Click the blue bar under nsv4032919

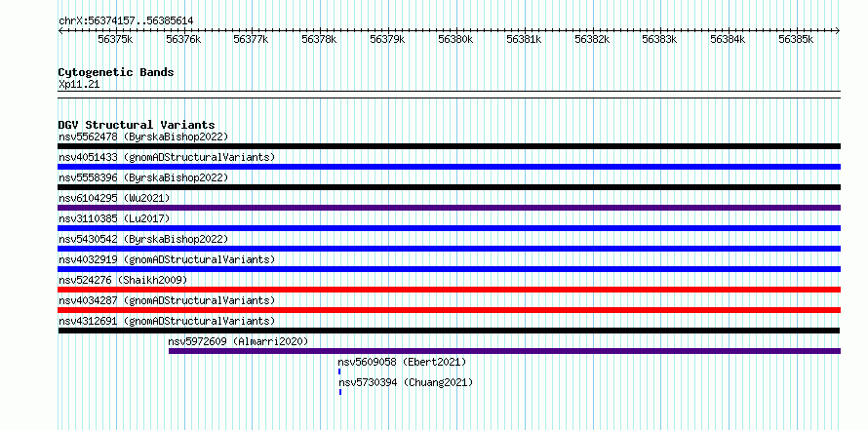click(x=450, y=269)
